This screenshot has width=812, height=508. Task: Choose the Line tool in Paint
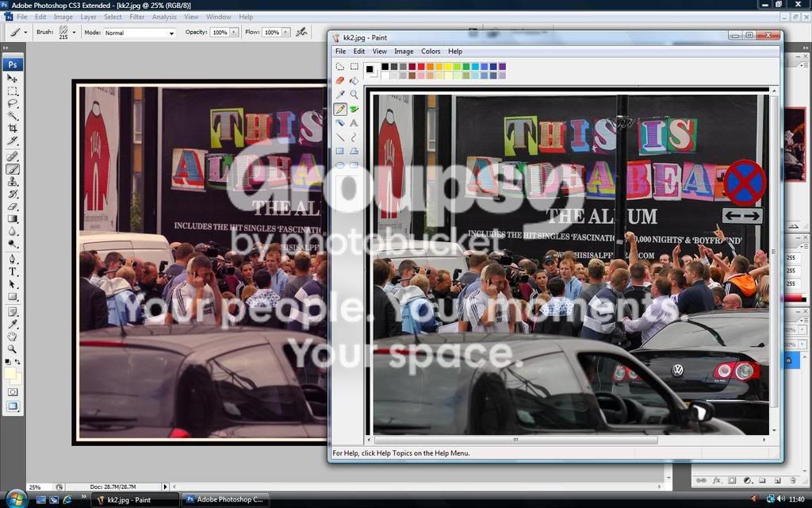tap(339, 137)
